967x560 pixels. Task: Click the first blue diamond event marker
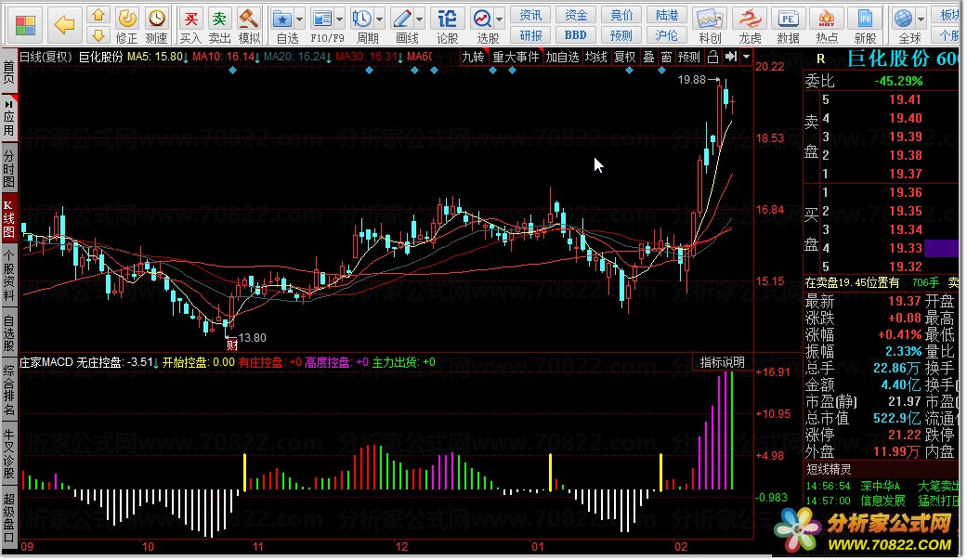[x=232, y=71]
